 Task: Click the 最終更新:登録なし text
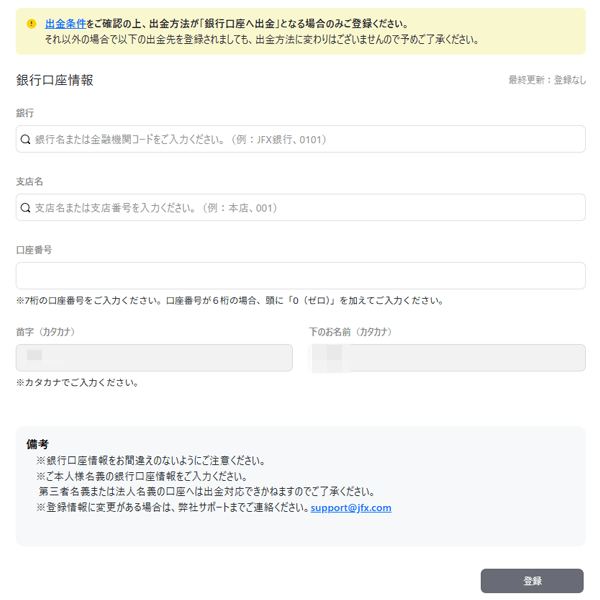click(x=547, y=80)
